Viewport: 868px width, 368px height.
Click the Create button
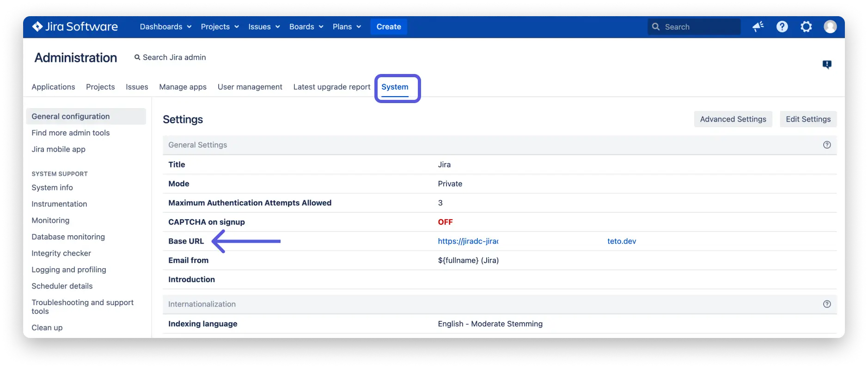(389, 27)
